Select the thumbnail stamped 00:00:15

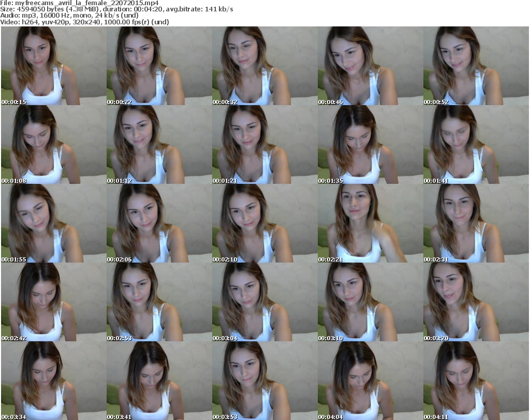tap(53, 66)
